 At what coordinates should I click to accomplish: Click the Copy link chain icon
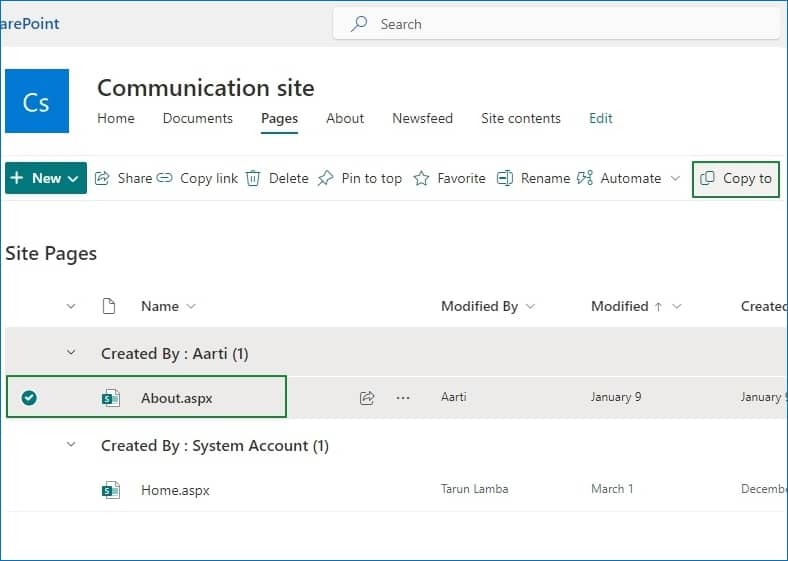tap(164, 178)
